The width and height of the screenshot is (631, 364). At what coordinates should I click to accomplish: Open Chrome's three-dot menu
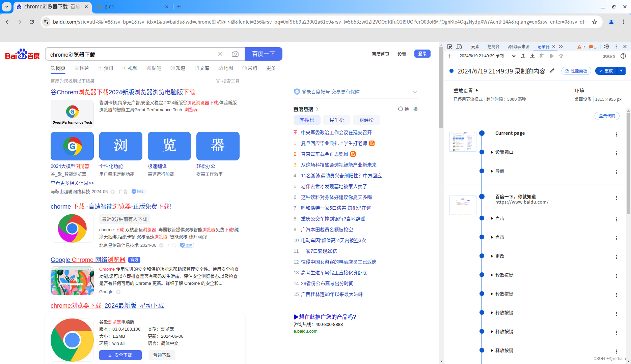[624, 22]
